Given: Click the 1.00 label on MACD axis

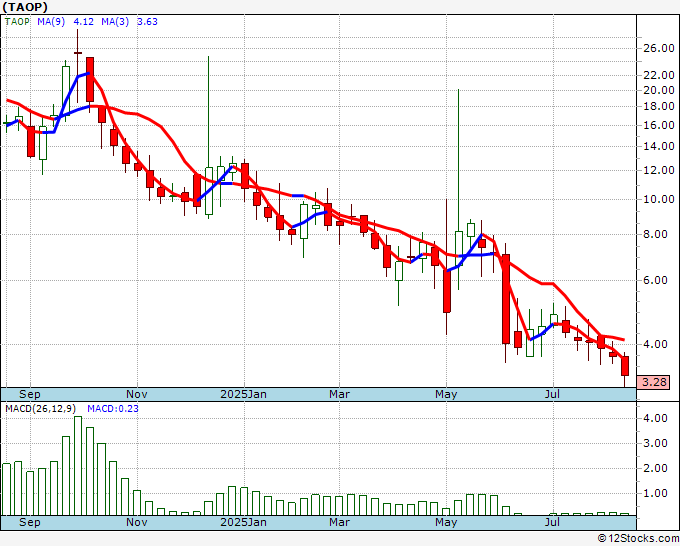Looking at the screenshot, I should click(x=655, y=494).
